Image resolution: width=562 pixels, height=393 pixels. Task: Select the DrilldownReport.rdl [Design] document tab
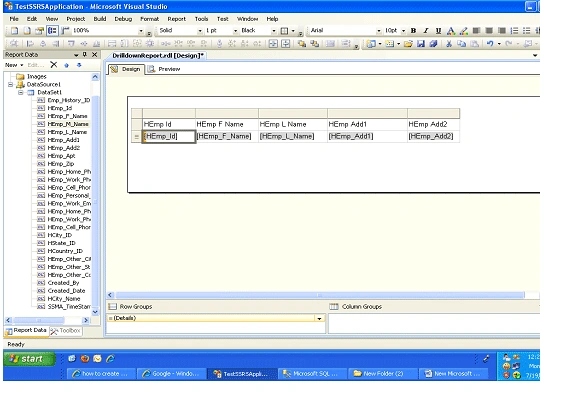pyautogui.click(x=158, y=56)
